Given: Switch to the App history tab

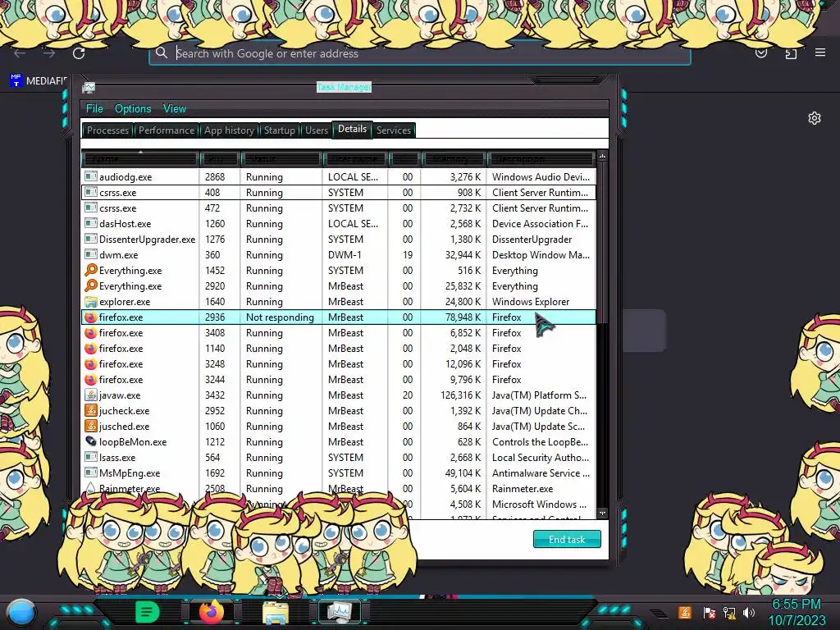Looking at the screenshot, I should 230,130.
